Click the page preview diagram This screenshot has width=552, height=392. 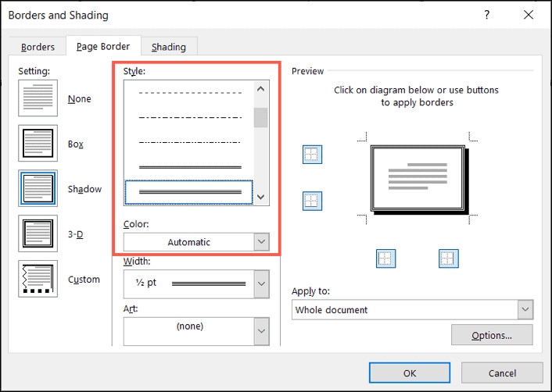420,180
